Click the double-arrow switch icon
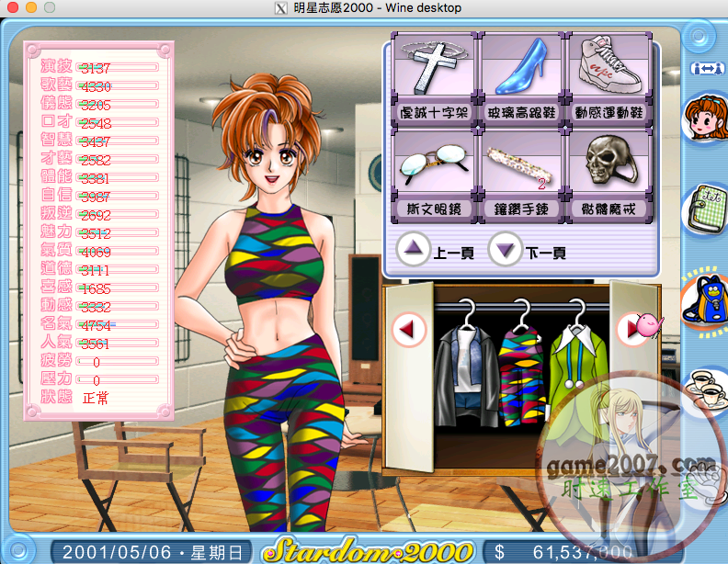 (x=704, y=69)
